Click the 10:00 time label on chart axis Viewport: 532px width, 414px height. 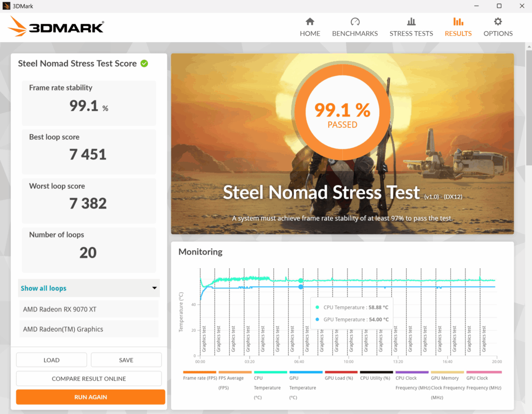coord(349,361)
